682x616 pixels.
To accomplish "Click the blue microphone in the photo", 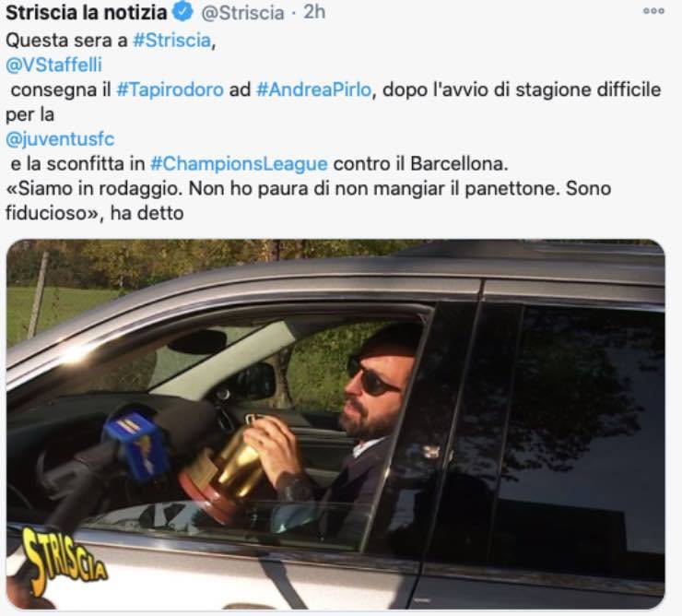I will pyautogui.click(x=135, y=444).
